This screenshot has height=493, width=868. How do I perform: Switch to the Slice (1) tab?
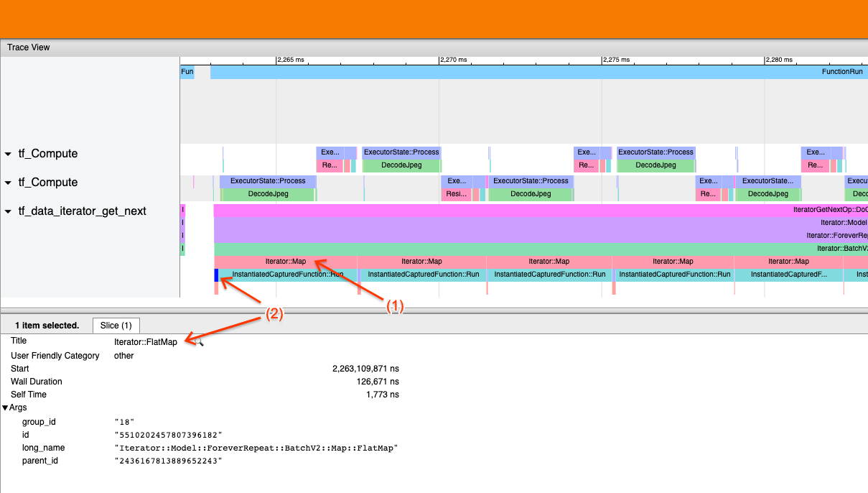(116, 325)
